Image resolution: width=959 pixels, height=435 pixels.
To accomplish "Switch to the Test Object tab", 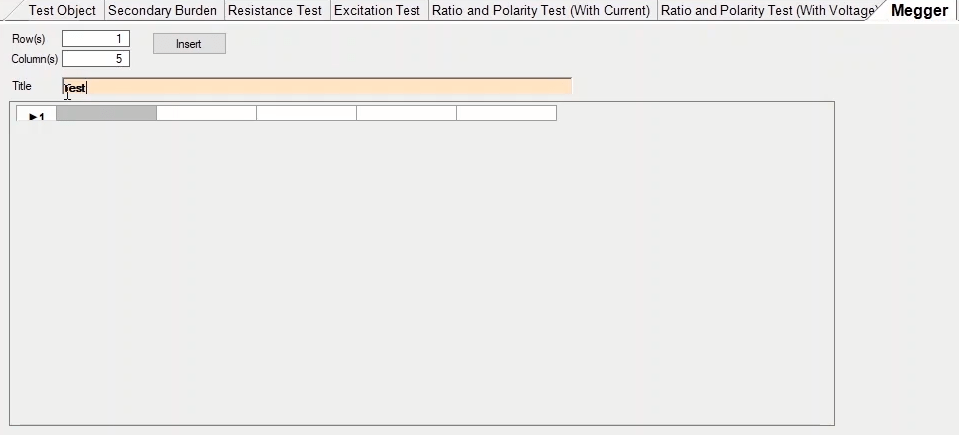I will 61,11.
